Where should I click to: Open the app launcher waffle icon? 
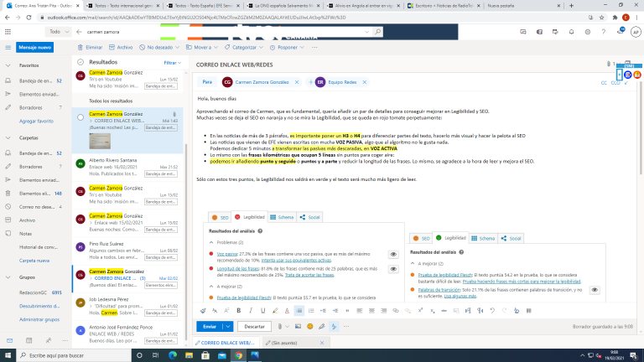8,31
